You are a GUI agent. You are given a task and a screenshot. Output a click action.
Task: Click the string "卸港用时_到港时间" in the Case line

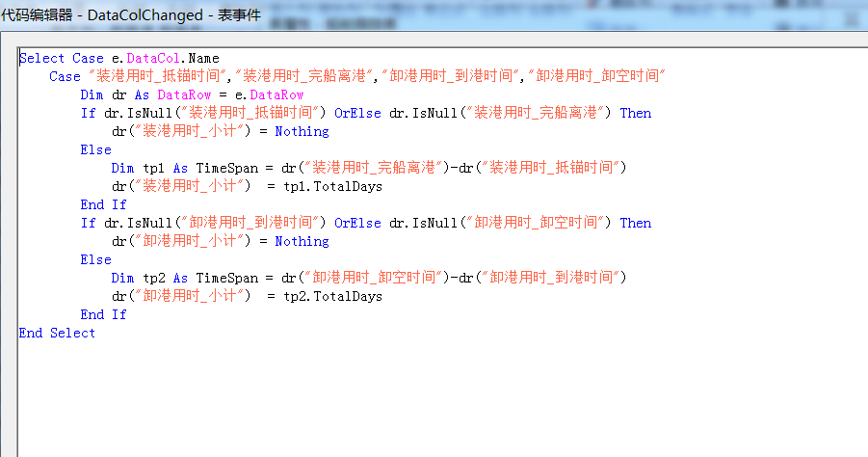tap(451, 76)
